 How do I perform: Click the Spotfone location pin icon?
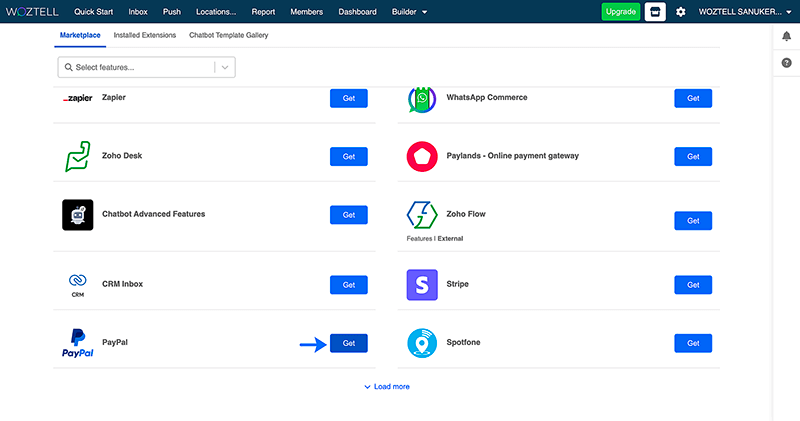[422, 343]
